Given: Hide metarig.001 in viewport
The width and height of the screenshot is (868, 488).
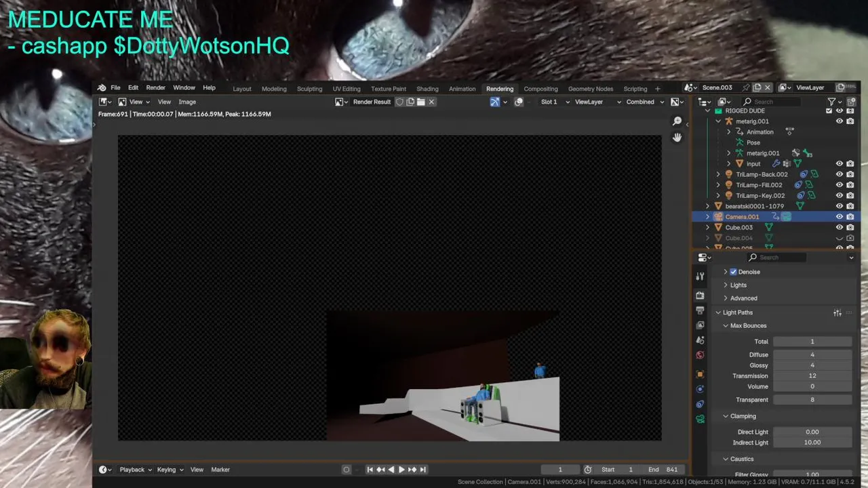Looking at the screenshot, I should (x=840, y=121).
